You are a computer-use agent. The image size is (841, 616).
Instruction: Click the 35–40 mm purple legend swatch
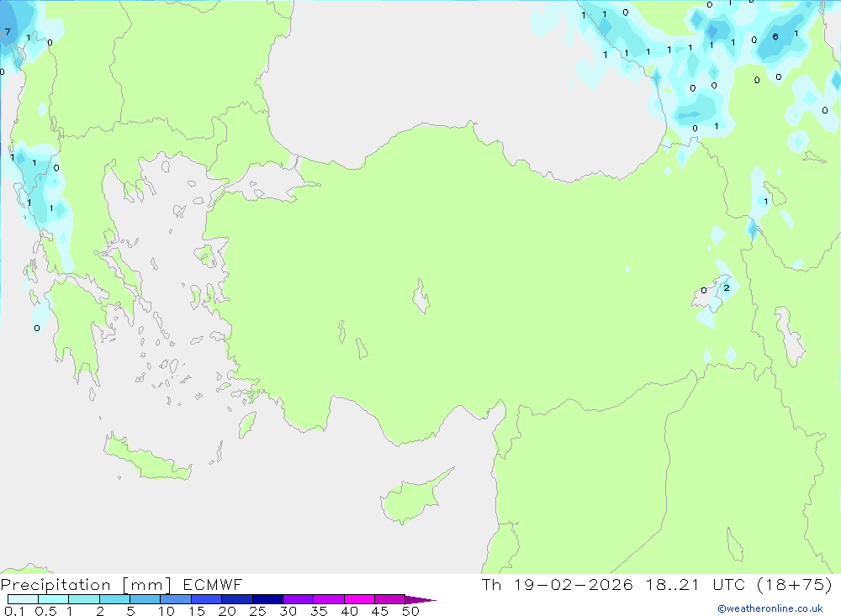329,599
